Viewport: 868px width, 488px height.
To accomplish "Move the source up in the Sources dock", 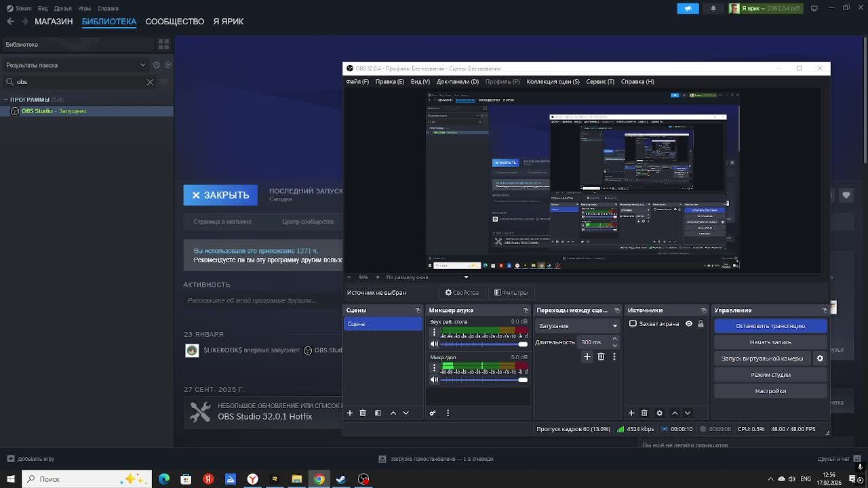I will [x=674, y=413].
